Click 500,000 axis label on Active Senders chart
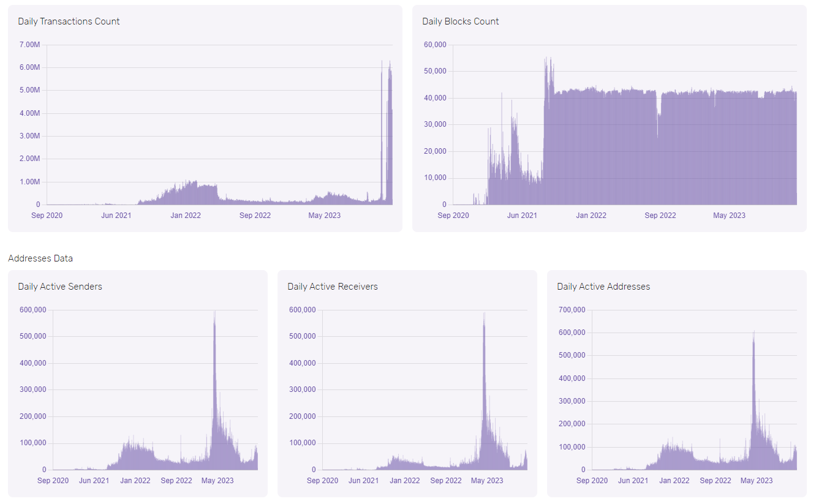The image size is (816, 504). tap(32, 336)
